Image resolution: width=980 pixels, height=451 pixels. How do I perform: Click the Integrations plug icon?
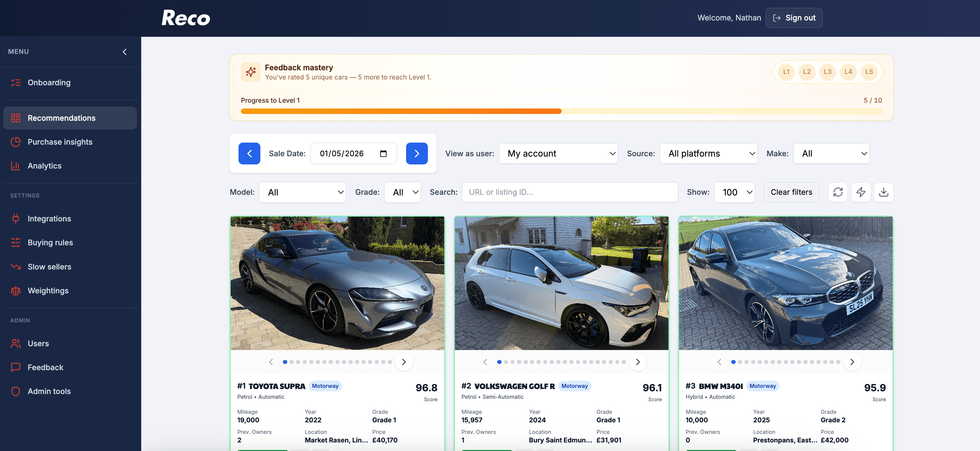coord(16,219)
